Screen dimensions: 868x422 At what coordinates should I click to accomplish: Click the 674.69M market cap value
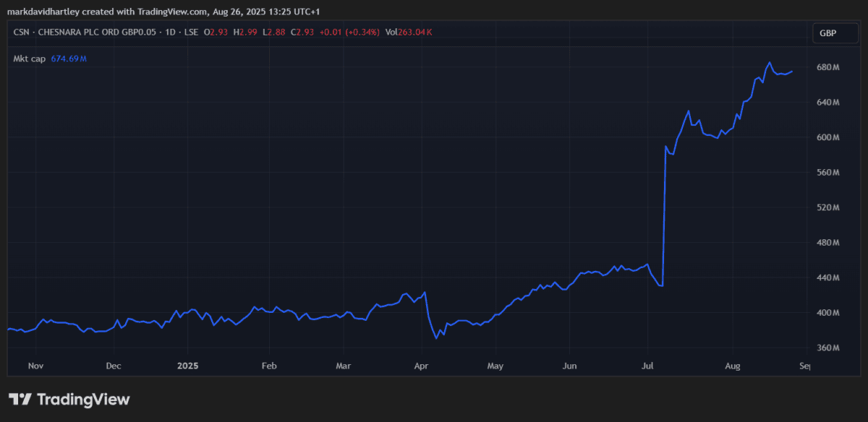pyautogui.click(x=69, y=59)
